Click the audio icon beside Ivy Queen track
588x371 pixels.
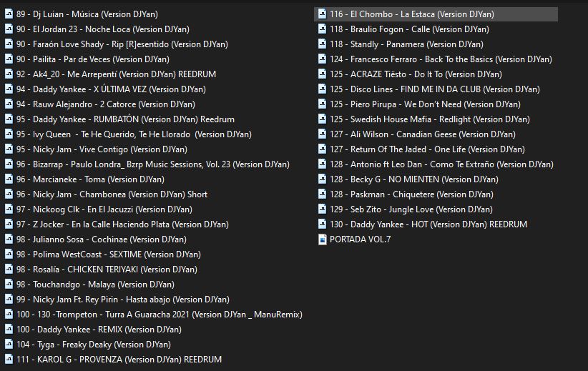pyautogui.click(x=9, y=134)
